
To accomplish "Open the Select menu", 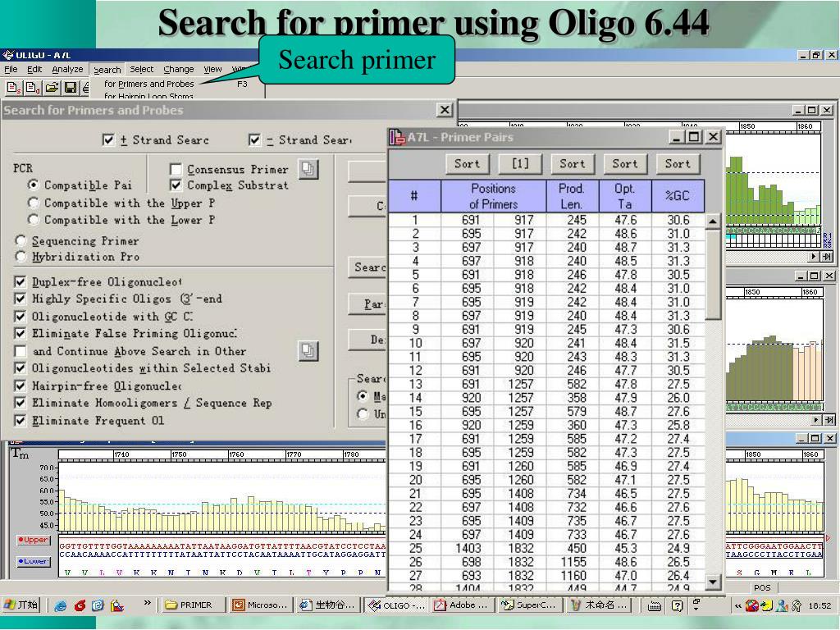I will [141, 69].
